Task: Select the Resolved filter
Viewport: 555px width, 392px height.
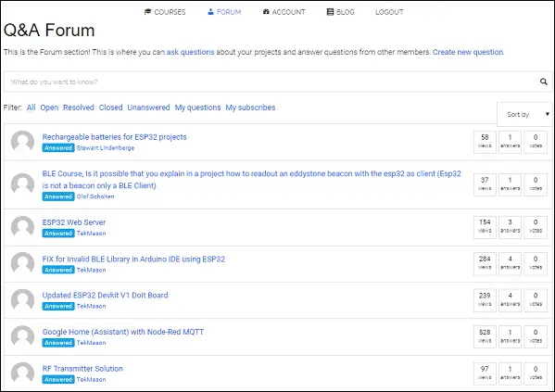Action: coord(79,107)
